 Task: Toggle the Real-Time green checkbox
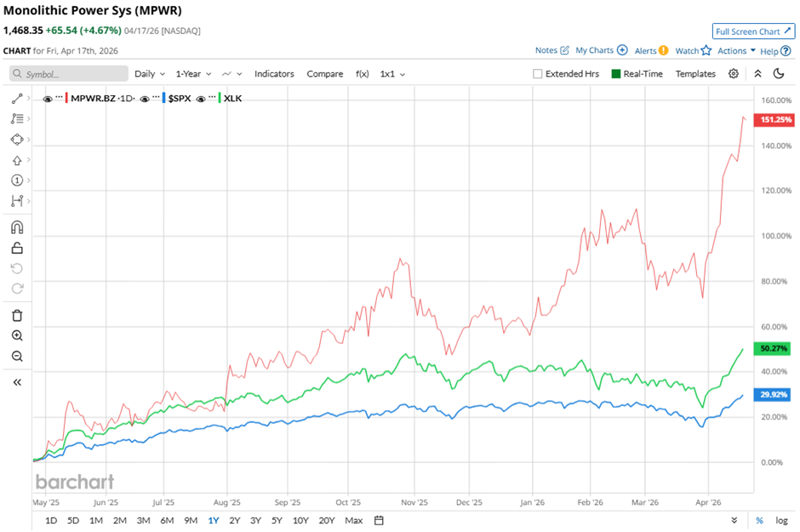(x=616, y=73)
